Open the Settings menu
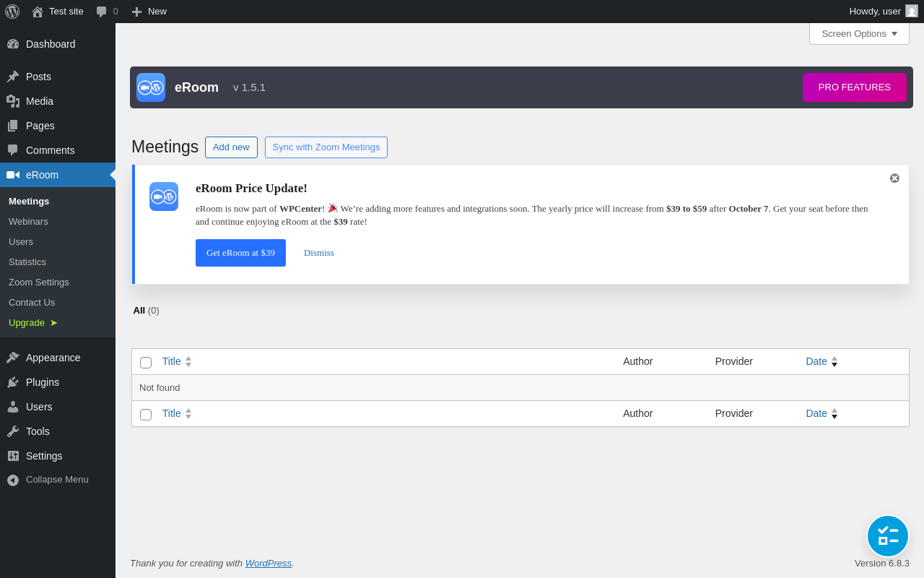 [x=58, y=456]
